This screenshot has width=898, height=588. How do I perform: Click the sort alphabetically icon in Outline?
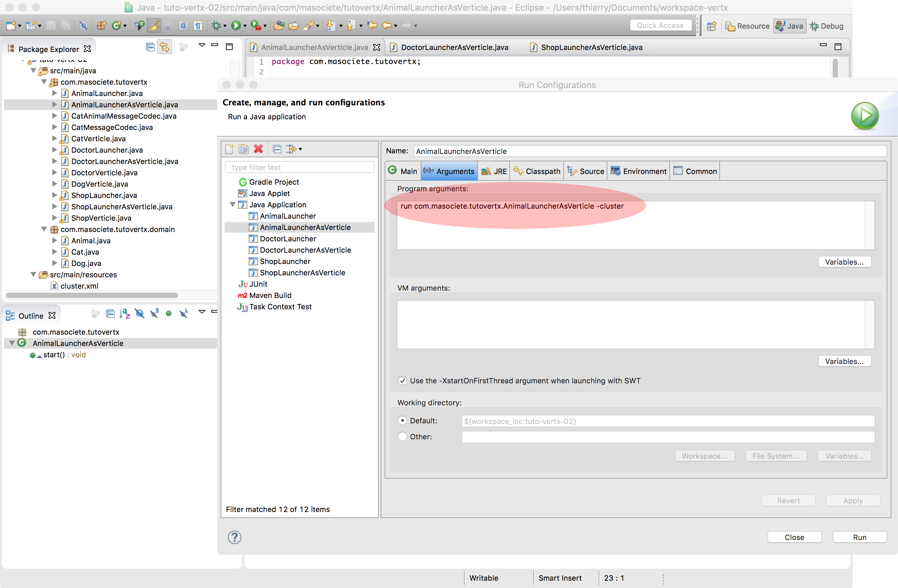125,313
